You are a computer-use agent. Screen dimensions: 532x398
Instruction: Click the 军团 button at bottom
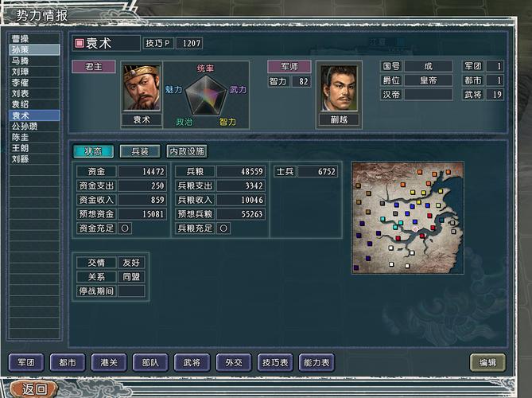tap(26, 362)
